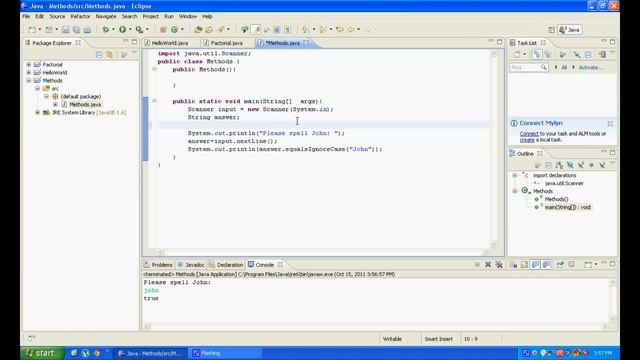Image resolution: width=640 pixels, height=360 pixels.
Task: Select Methods.java in the Package Explorer
Action: click(85, 104)
